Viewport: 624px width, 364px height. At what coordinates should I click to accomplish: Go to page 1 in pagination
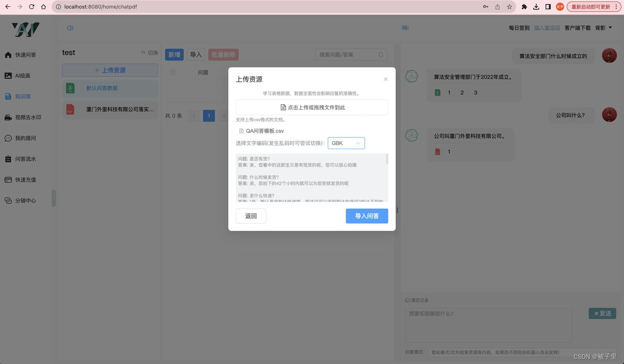tap(209, 116)
